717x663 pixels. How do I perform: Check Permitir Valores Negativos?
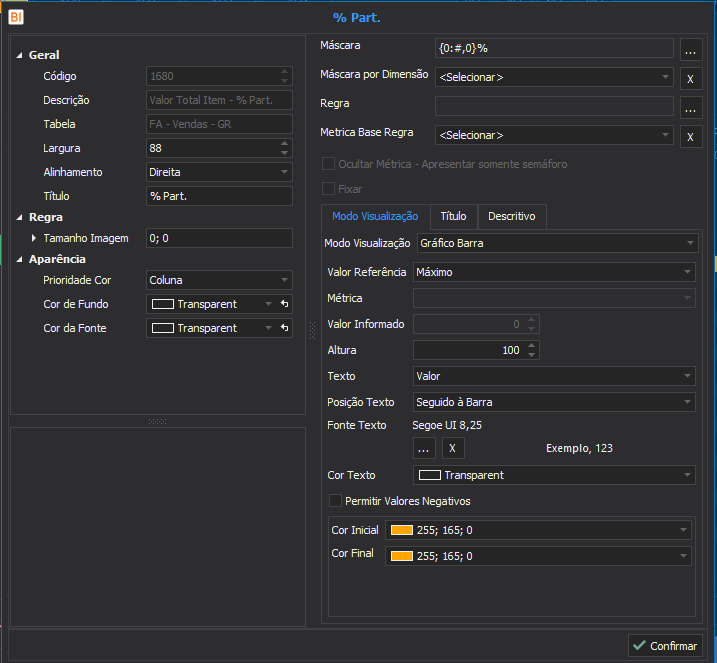pos(335,501)
